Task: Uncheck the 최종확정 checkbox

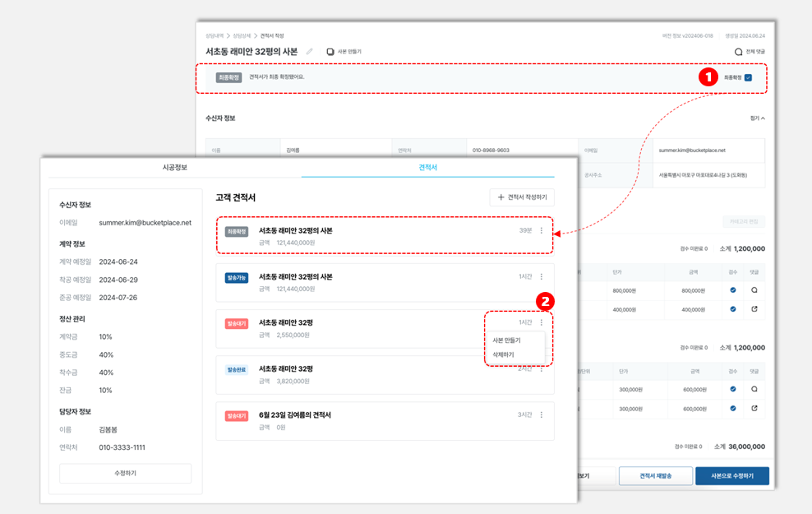Action: click(748, 78)
